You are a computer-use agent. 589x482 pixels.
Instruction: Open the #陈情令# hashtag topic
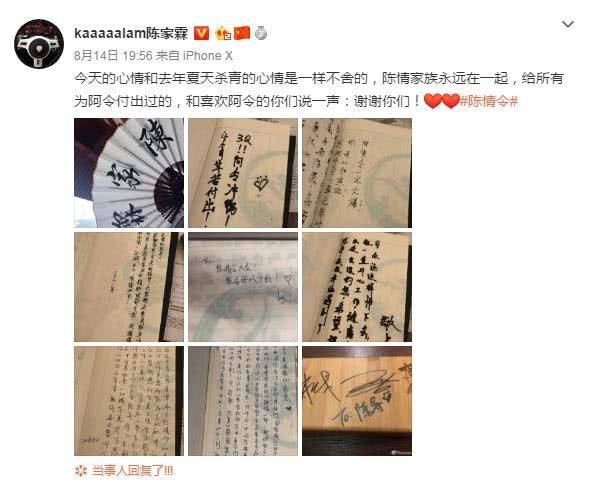tap(489, 101)
